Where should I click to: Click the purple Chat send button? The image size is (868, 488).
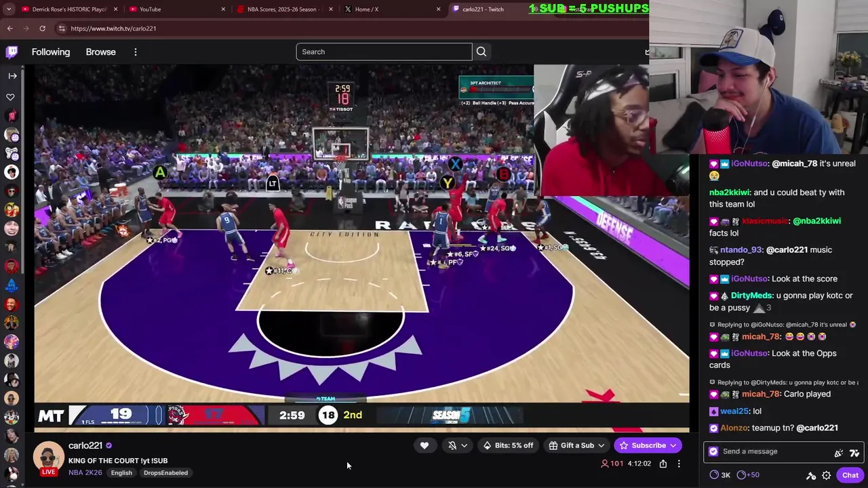pos(850,475)
